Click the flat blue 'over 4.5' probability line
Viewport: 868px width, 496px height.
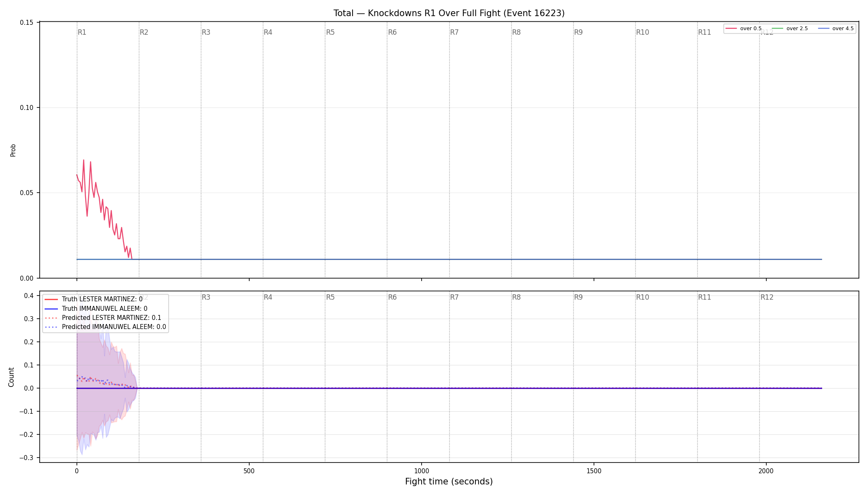(449, 259)
